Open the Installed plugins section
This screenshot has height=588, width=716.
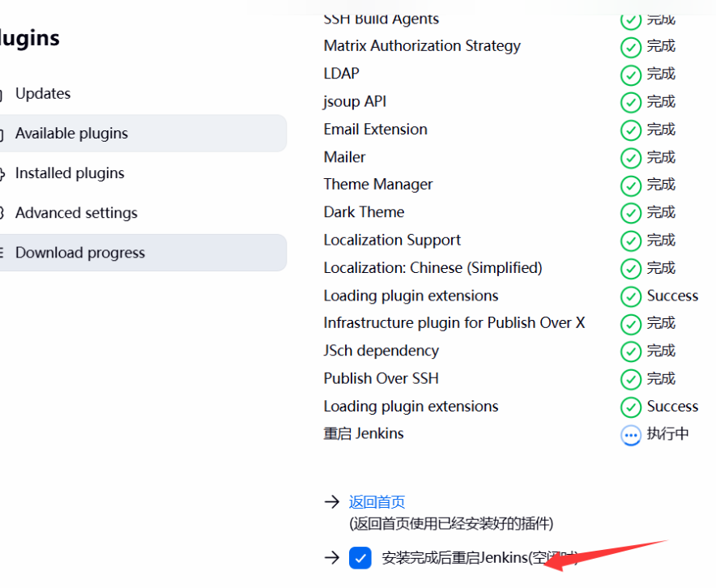pyautogui.click(x=70, y=173)
